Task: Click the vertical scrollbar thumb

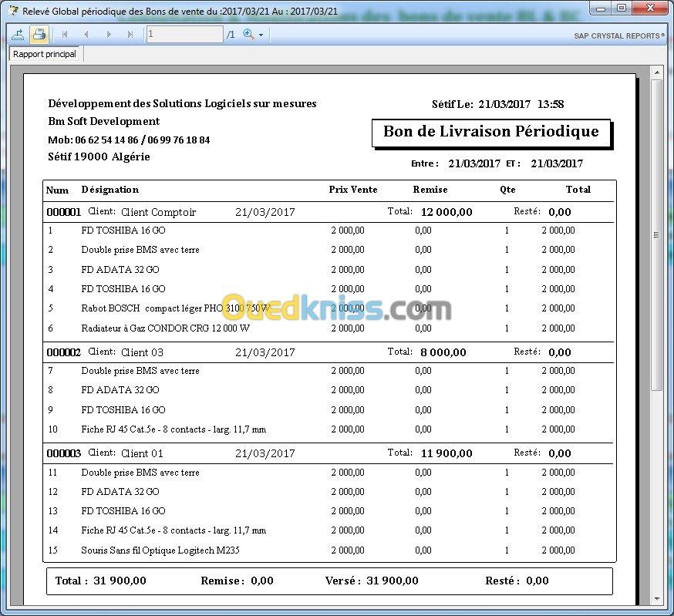Action: (x=656, y=235)
